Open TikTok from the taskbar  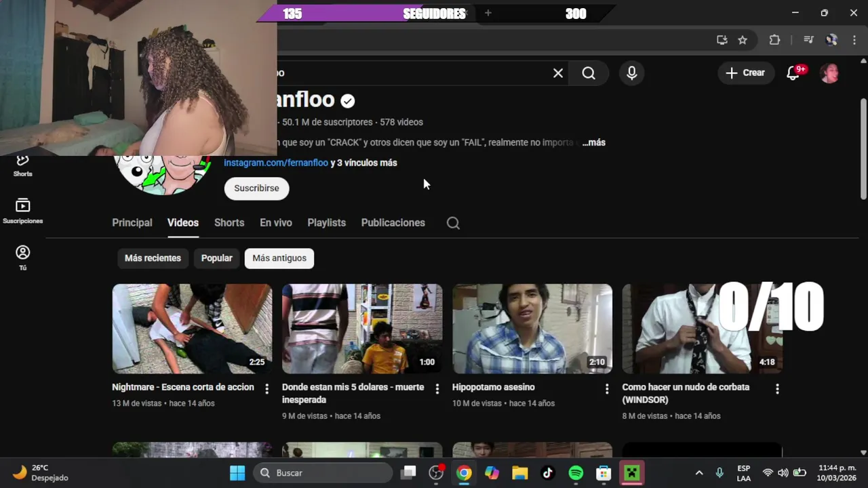(x=548, y=472)
